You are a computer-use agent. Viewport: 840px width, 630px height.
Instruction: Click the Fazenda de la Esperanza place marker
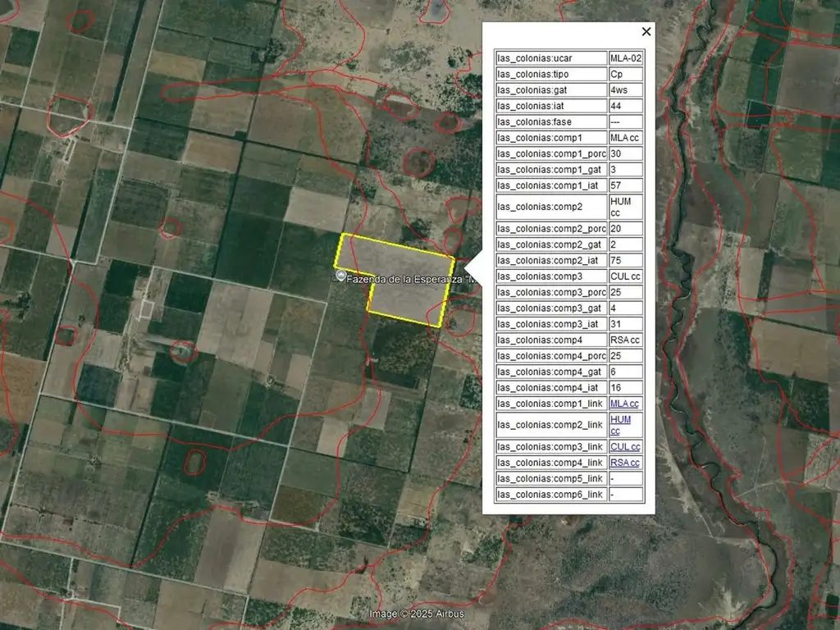tap(340, 277)
